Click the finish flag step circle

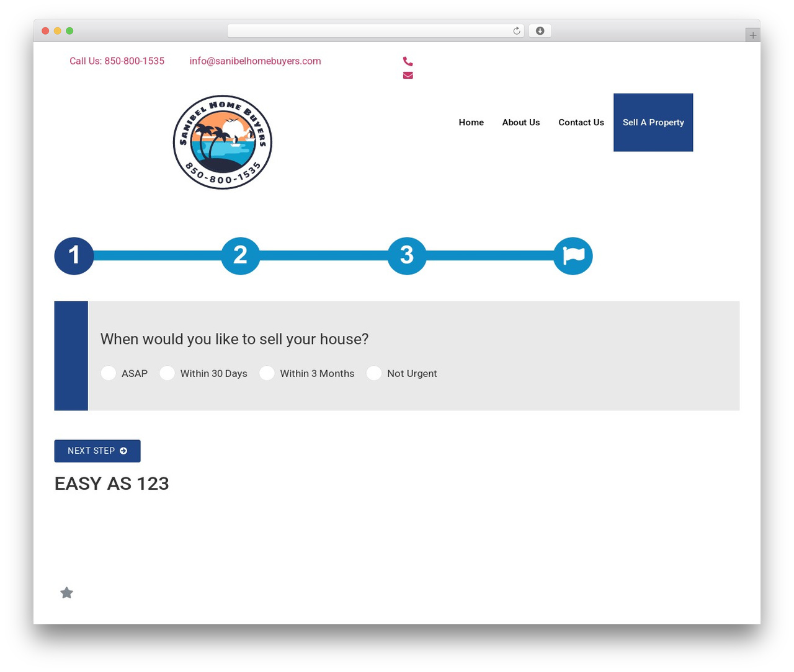[573, 255]
